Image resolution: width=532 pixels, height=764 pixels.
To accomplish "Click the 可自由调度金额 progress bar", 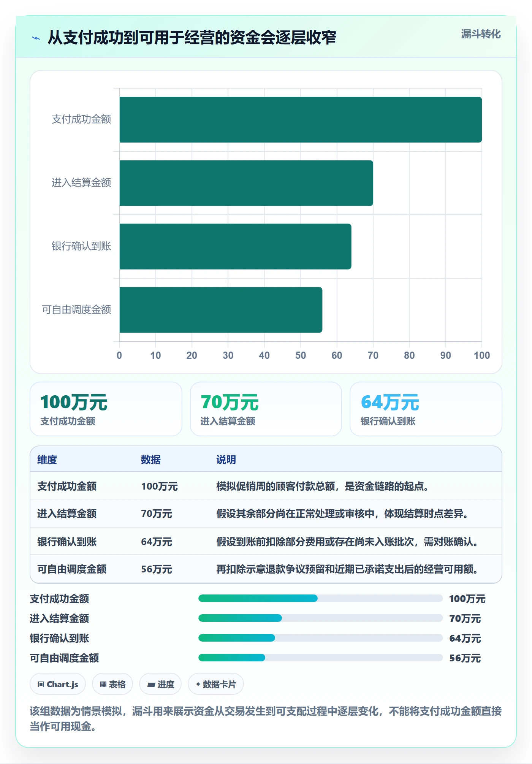I will coord(320,658).
